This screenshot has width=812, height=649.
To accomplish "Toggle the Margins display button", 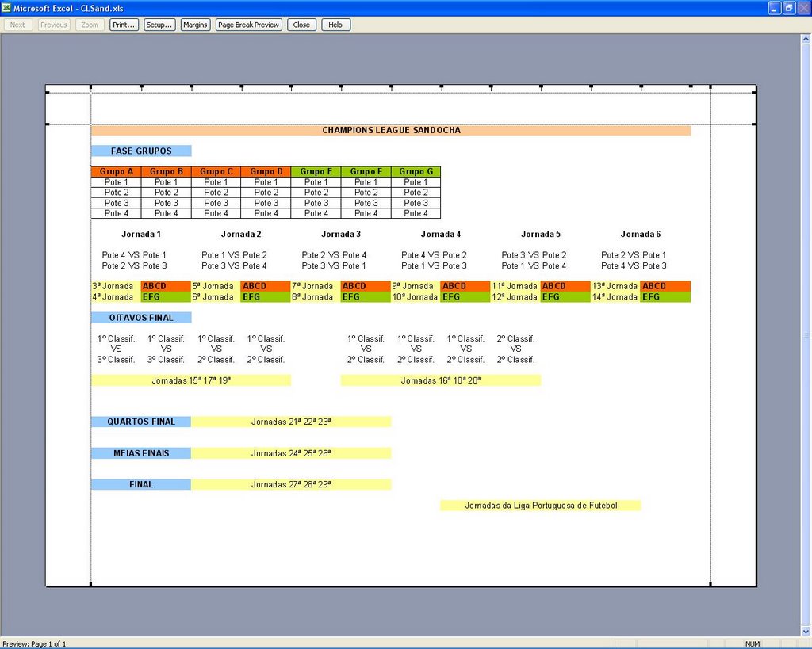I will click(x=195, y=25).
